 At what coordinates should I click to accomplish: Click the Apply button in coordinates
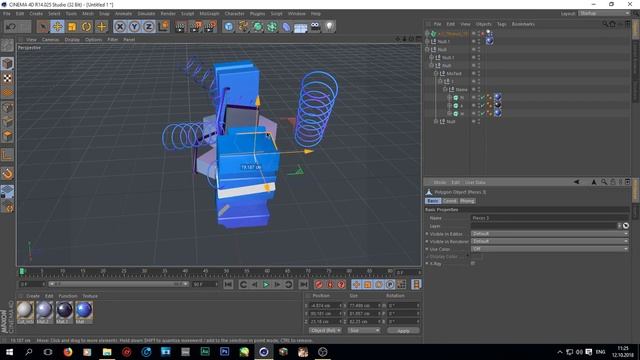(x=403, y=331)
